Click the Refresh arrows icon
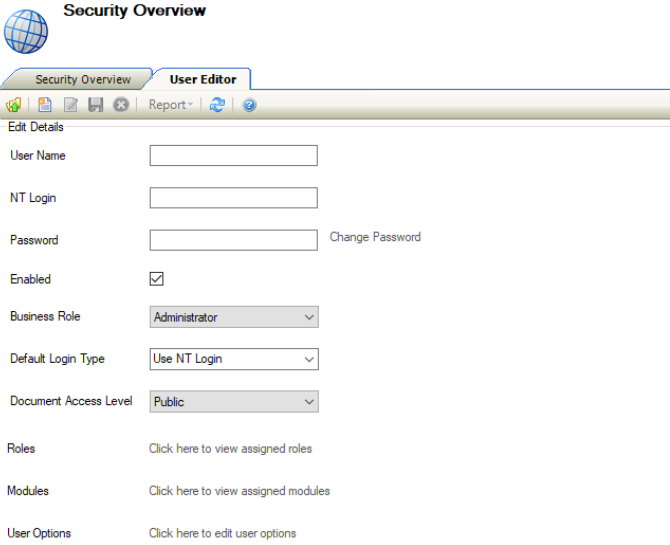 pyautogui.click(x=217, y=105)
